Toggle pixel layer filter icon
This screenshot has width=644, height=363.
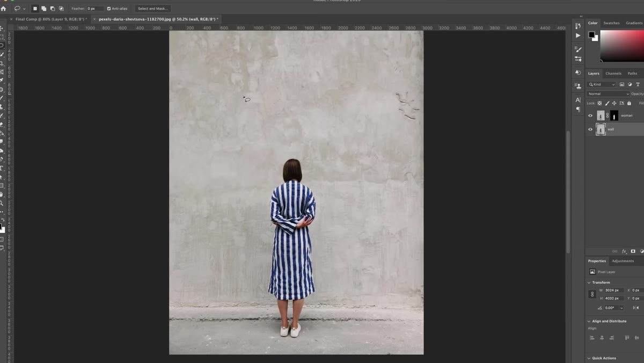click(622, 84)
